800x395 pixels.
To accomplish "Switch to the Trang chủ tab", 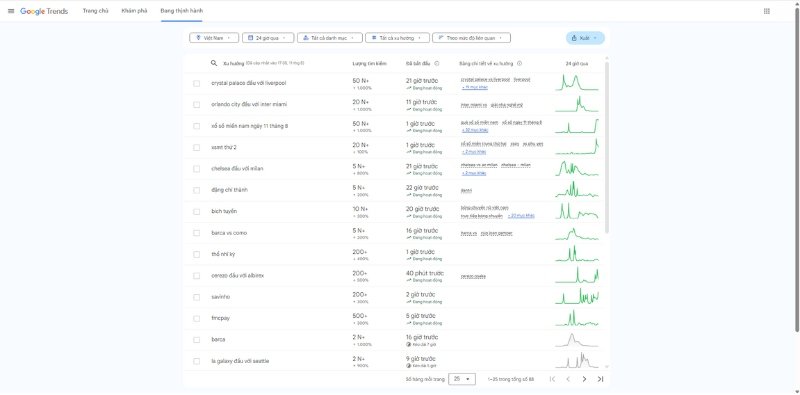I will point(95,11).
